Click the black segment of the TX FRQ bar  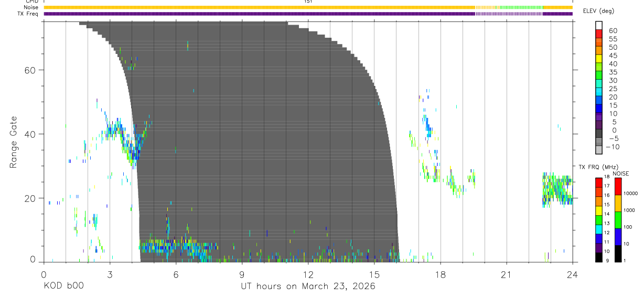click(599, 257)
